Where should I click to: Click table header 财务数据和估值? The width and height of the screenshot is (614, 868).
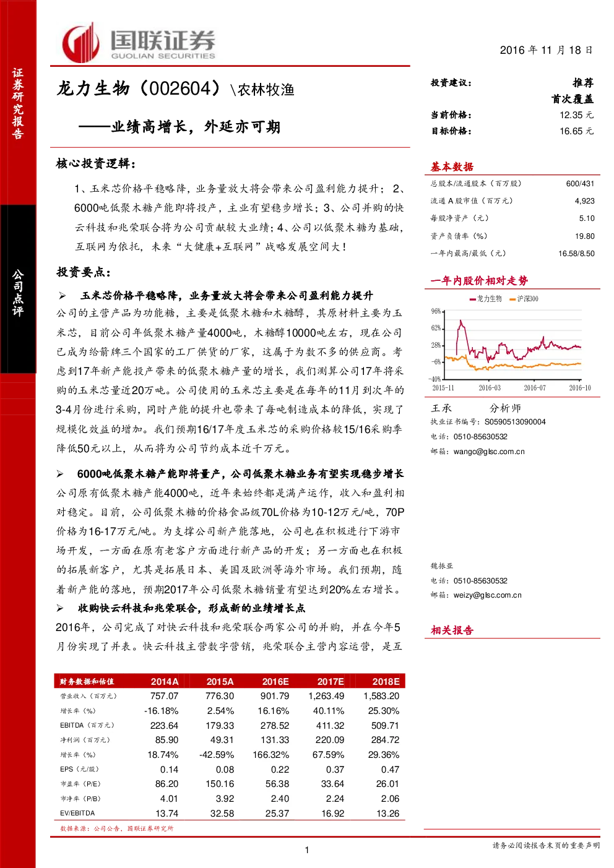[x=87, y=682]
